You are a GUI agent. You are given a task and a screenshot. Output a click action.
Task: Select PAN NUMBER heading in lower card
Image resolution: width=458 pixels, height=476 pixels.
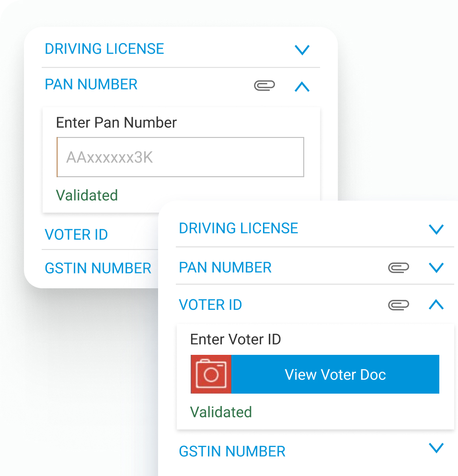[x=225, y=267]
